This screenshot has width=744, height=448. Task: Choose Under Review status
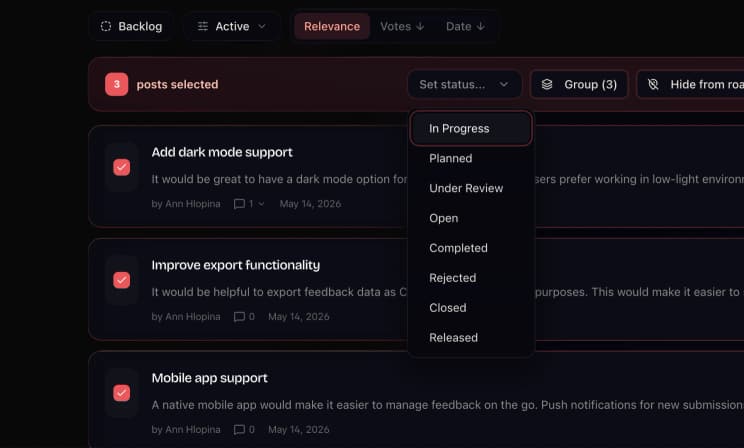point(471,188)
